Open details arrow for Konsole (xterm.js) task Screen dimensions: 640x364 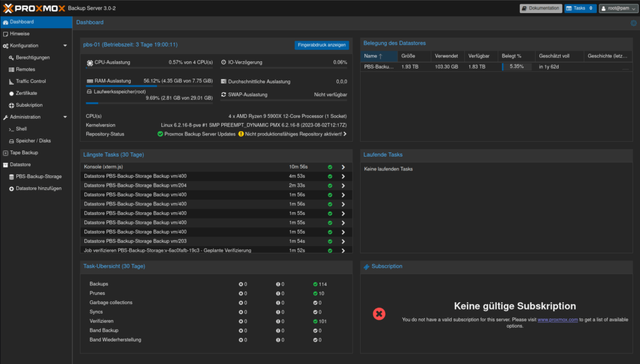(x=343, y=167)
